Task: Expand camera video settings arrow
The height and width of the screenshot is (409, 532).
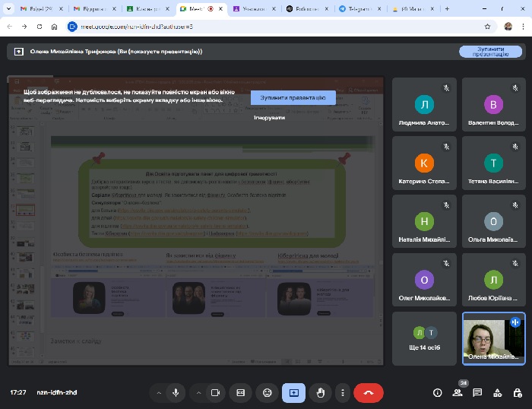Action: pos(198,392)
